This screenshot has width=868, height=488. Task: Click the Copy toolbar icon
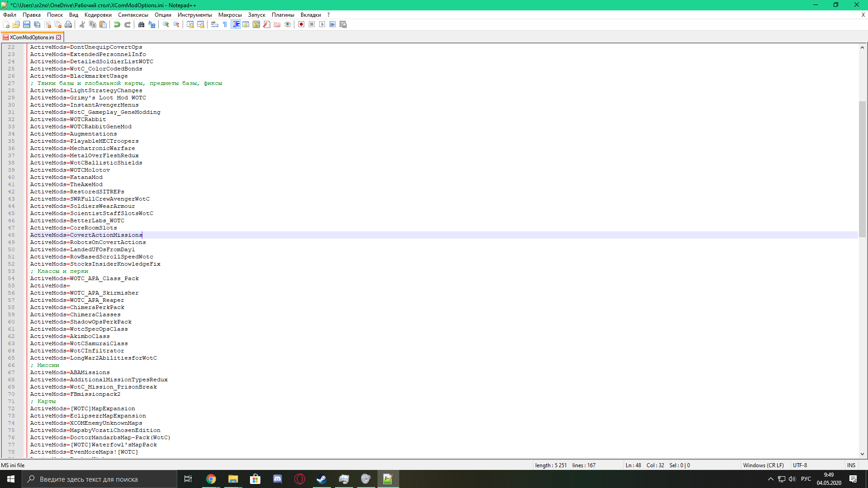[93, 24]
